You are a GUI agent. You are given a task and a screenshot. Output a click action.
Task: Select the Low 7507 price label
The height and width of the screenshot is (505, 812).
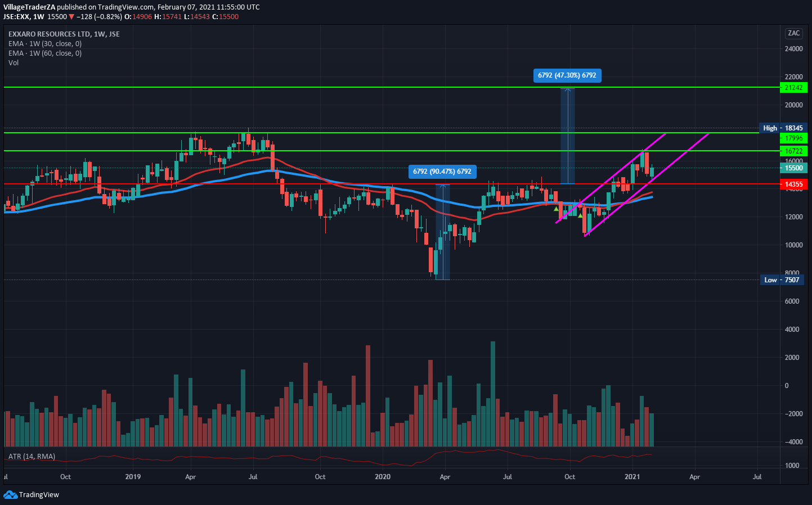pos(783,280)
